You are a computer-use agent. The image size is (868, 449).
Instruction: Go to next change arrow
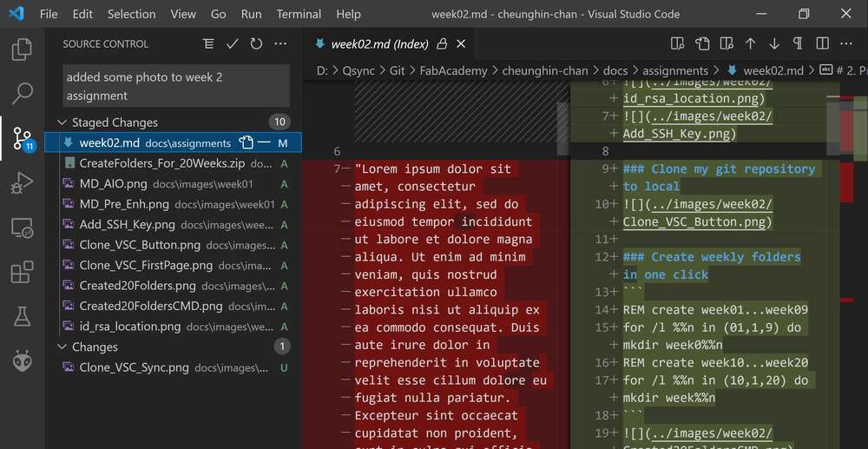click(x=774, y=43)
